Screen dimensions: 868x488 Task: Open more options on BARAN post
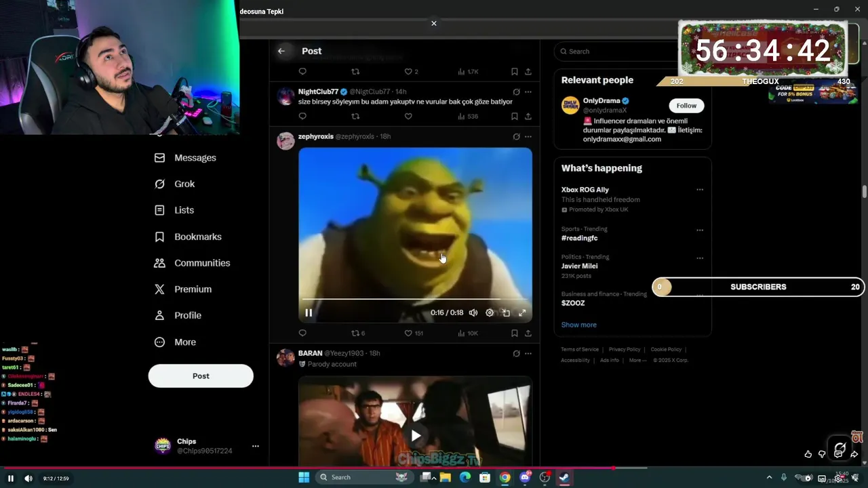click(x=528, y=353)
